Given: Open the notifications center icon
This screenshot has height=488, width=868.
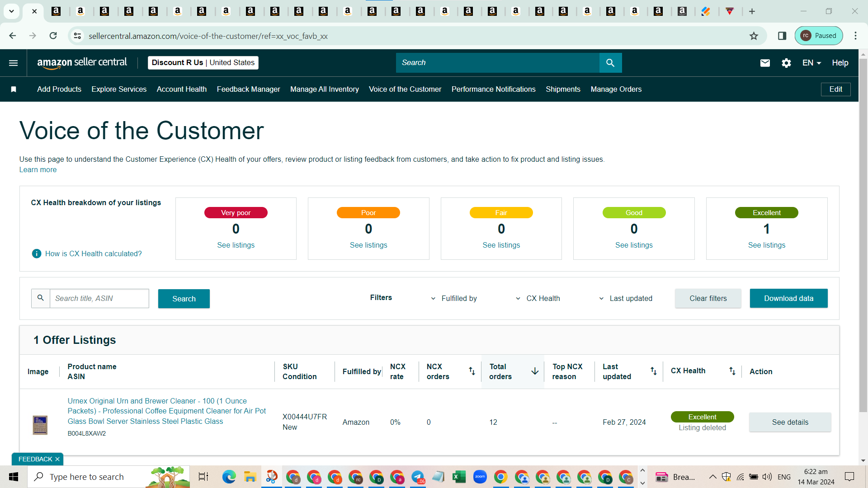Looking at the screenshot, I should (849, 477).
